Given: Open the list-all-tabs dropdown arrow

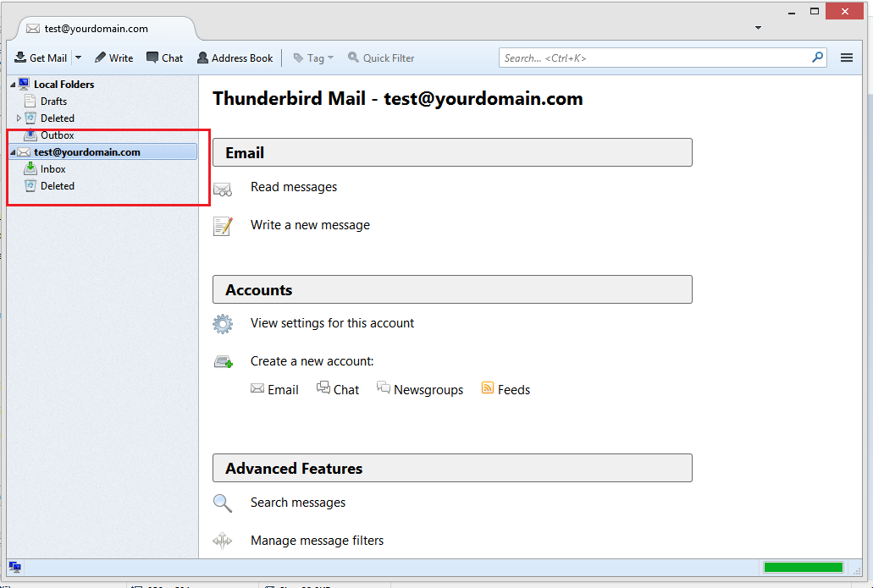Looking at the screenshot, I should click(758, 28).
